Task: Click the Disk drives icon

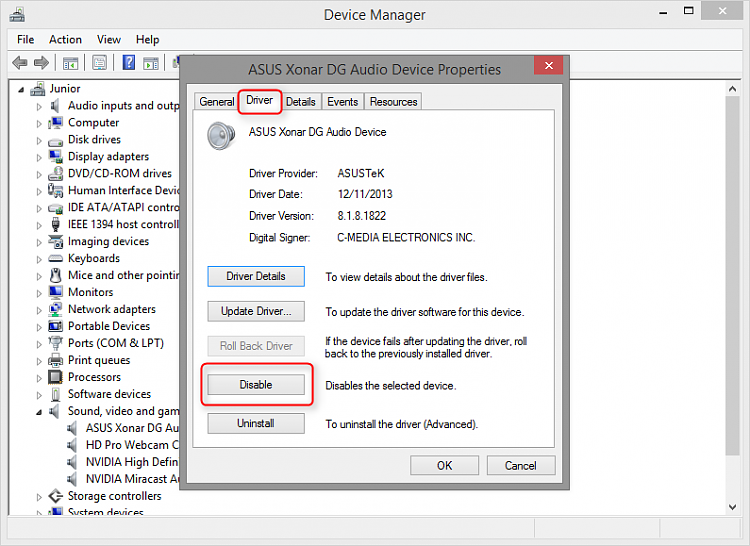Action: point(55,142)
